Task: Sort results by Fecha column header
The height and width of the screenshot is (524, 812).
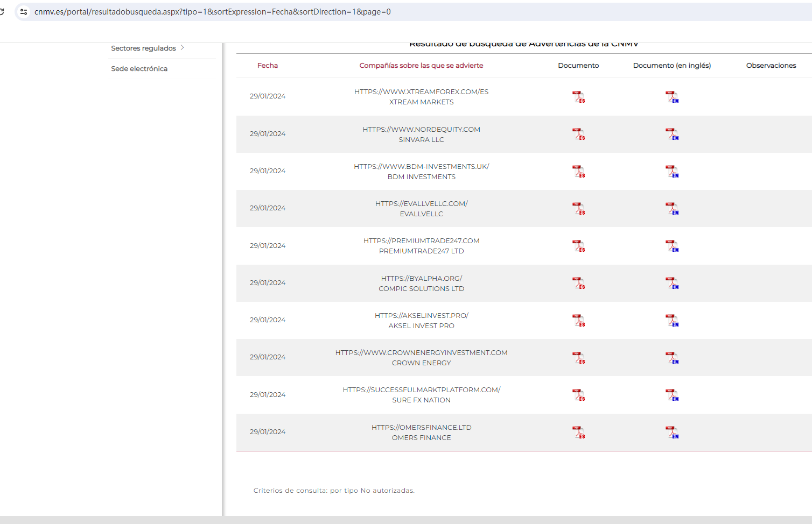Action: click(268, 66)
